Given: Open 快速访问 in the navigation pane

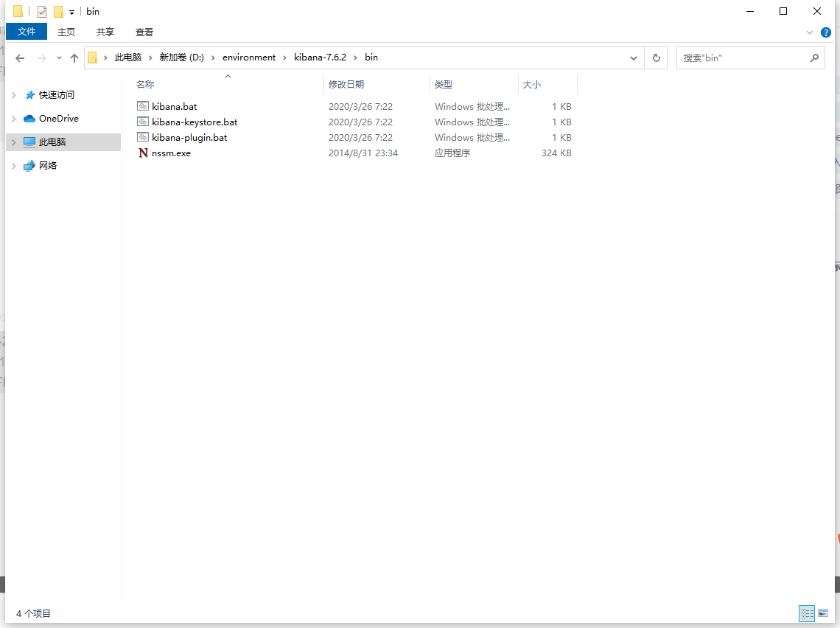Looking at the screenshot, I should click(56, 95).
